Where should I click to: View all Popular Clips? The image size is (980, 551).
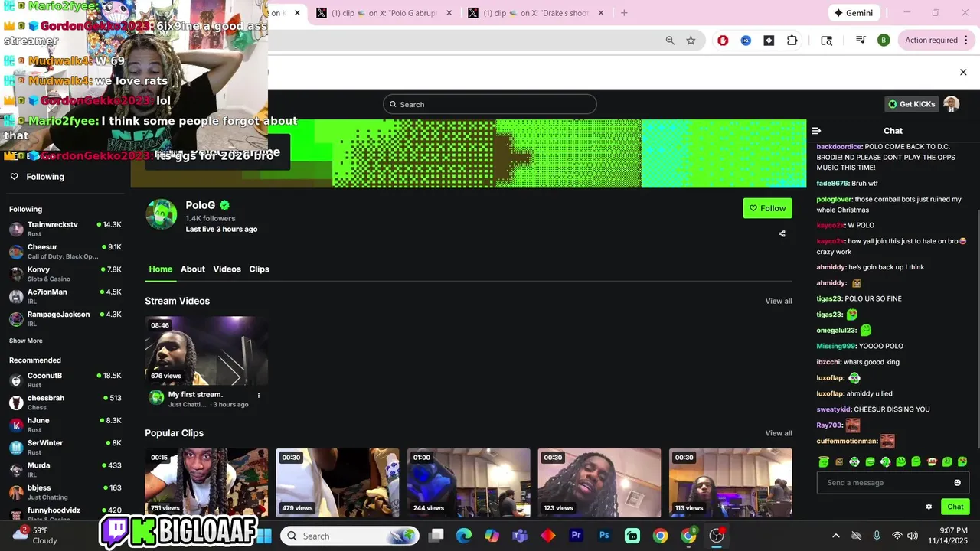tap(779, 433)
